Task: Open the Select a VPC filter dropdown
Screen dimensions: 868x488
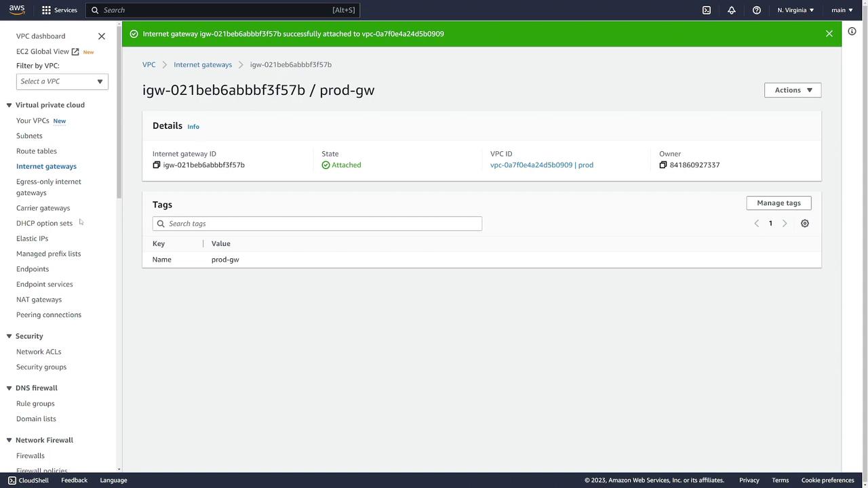Action: point(62,81)
